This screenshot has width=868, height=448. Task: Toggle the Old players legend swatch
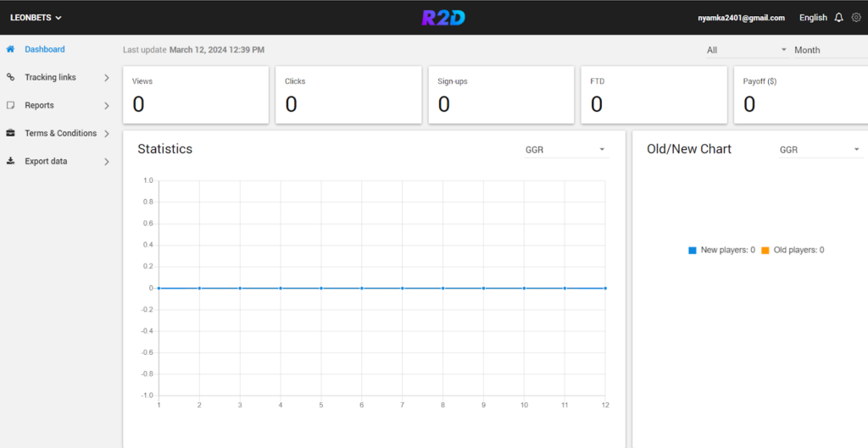[765, 251]
